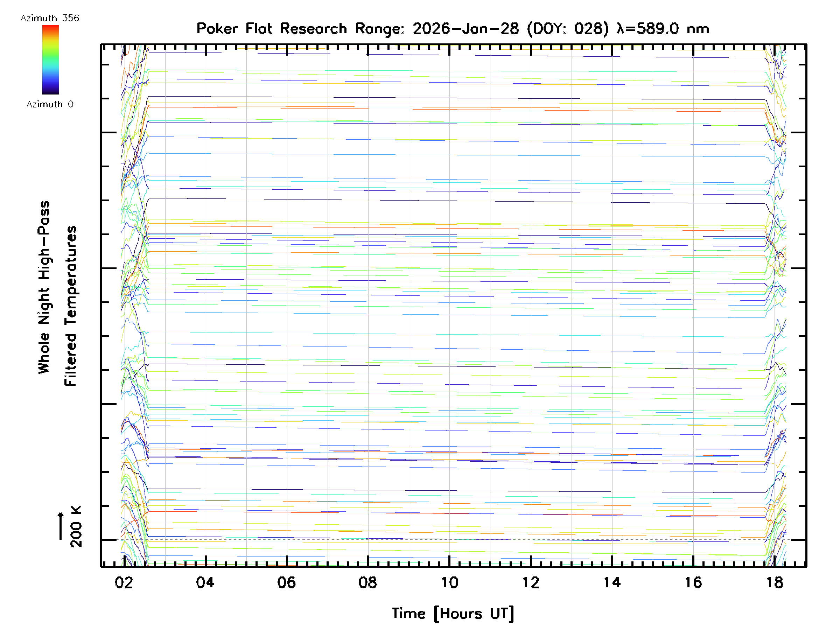Click the '06' hour tick label
This screenshot has height=630, width=840.
coord(286,583)
